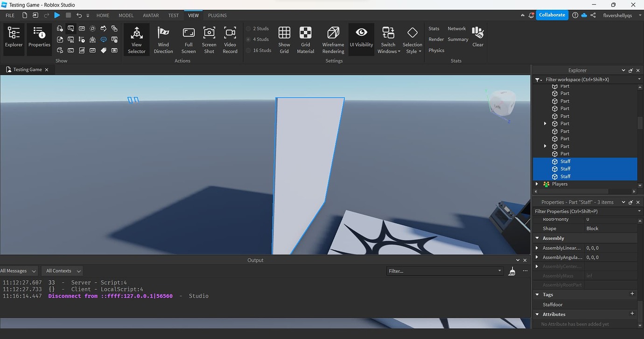644x339 pixels.
Task: Expand the AssemblyLinear velocity property
Action: [537, 248]
